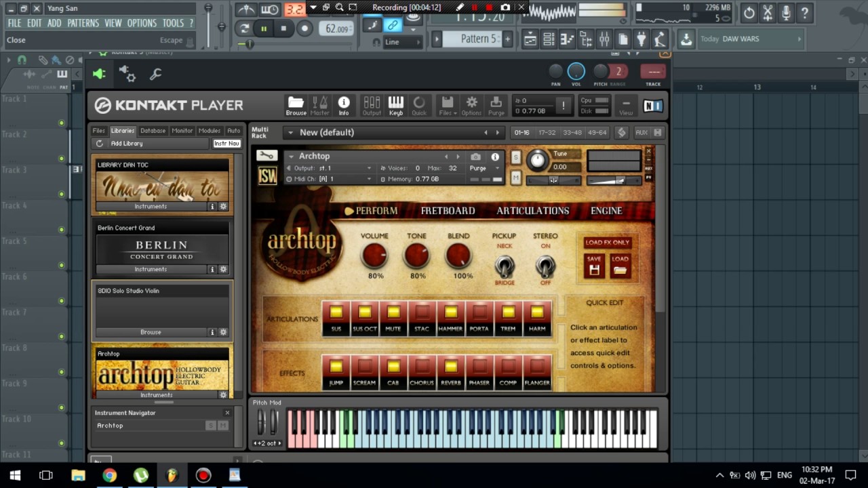Open FL Studio plugin detailed gear settings
Image resolution: width=868 pixels, height=488 pixels.
pyautogui.click(x=127, y=74)
